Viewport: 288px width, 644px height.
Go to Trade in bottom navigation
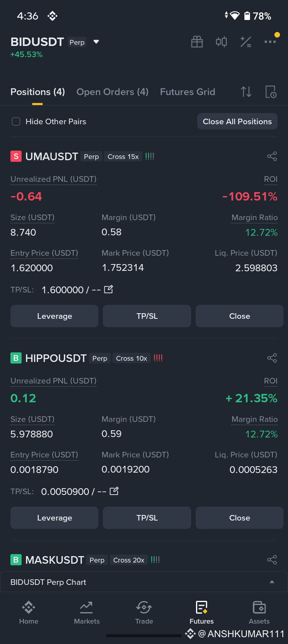(x=144, y=613)
